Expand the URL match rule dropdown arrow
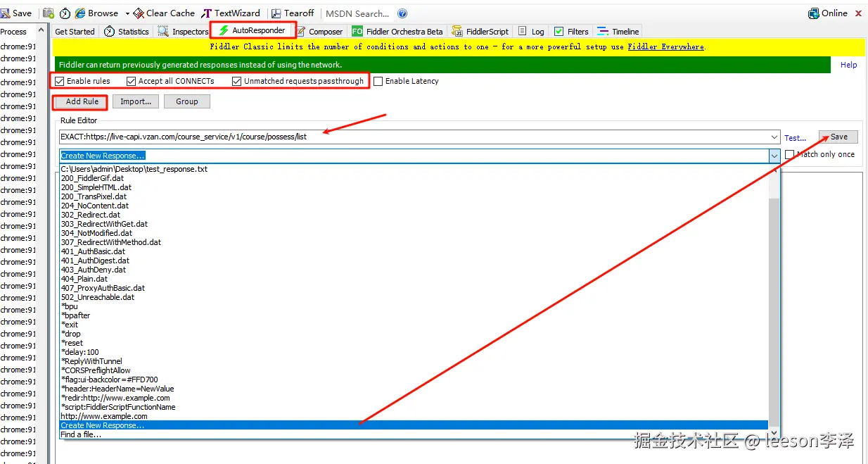Viewport: 868px width, 464px height. pos(774,137)
